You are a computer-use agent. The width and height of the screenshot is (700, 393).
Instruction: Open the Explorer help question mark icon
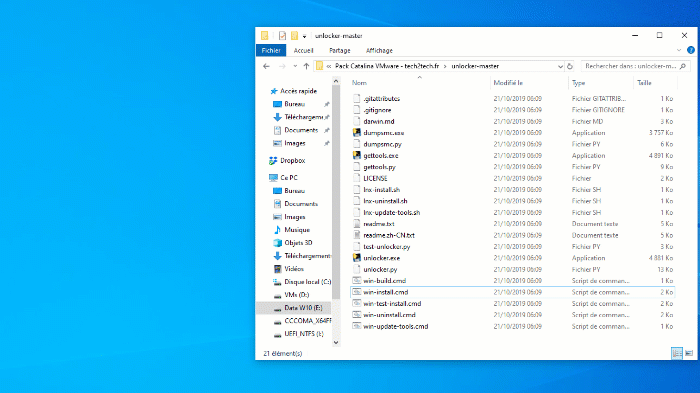(691, 50)
